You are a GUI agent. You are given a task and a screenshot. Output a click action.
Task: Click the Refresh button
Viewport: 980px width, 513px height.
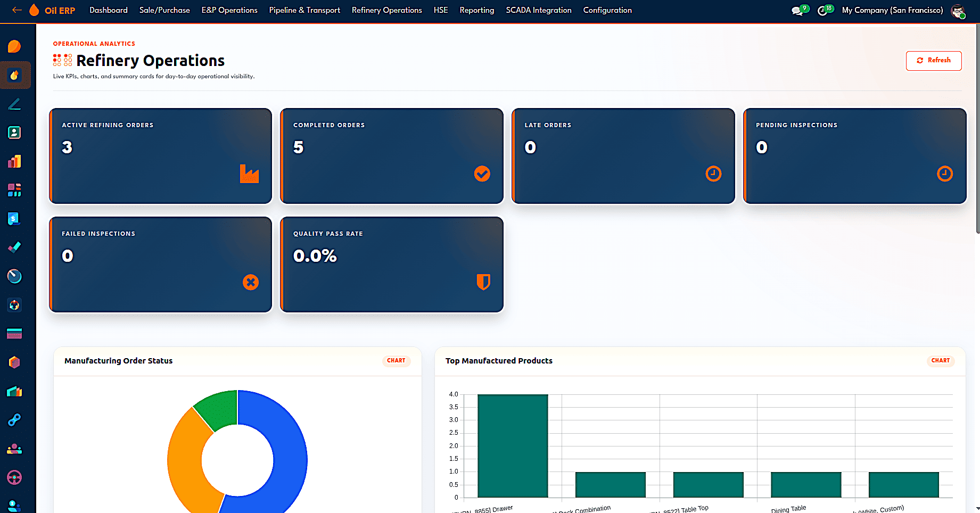[x=934, y=61]
